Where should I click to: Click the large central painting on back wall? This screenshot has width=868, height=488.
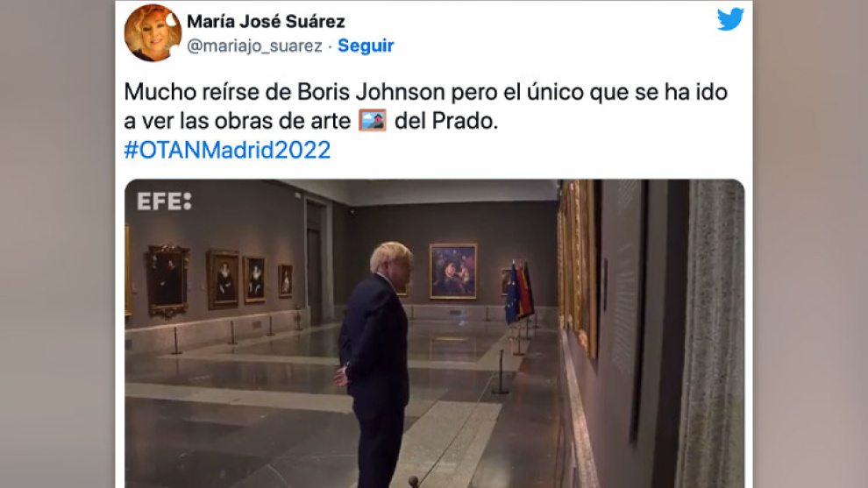[x=452, y=271]
